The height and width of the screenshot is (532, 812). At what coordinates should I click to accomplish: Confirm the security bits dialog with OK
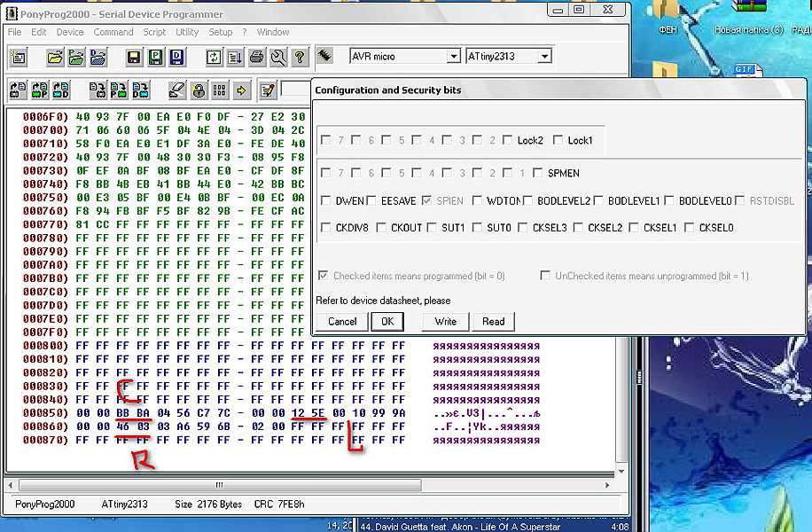(387, 322)
